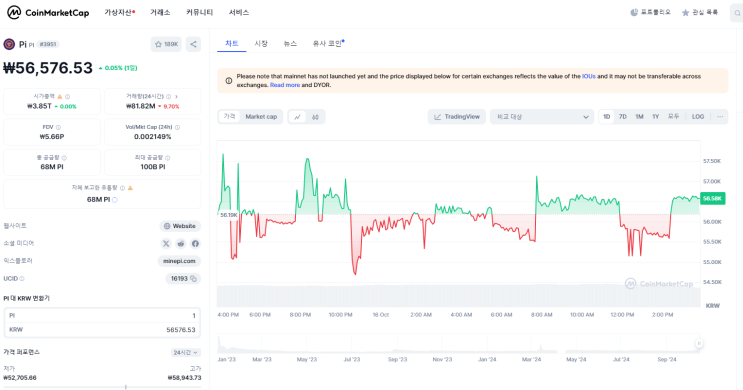
Task: Open the 24시간 price performance dropdown
Action: click(185, 353)
